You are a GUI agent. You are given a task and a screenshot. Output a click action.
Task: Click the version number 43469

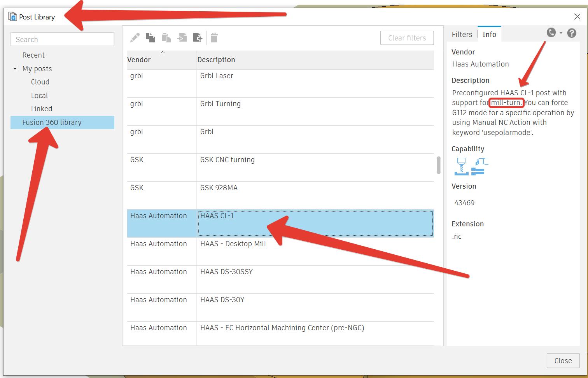pos(464,203)
